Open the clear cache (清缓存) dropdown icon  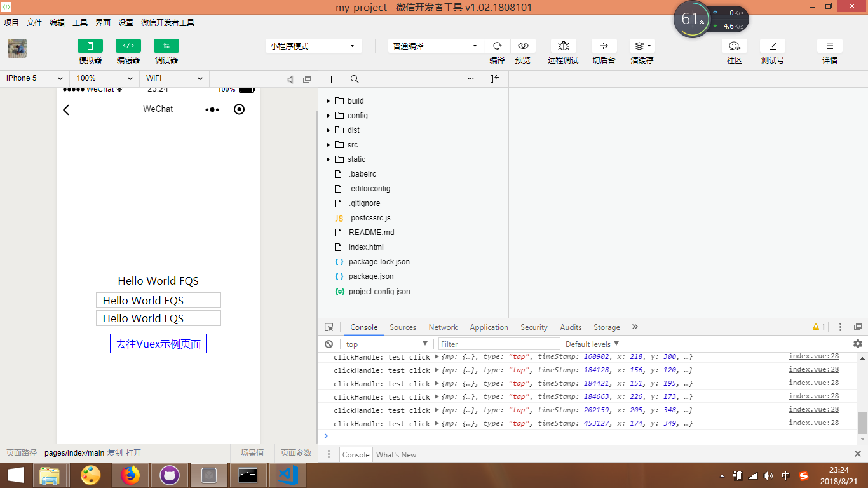point(642,46)
